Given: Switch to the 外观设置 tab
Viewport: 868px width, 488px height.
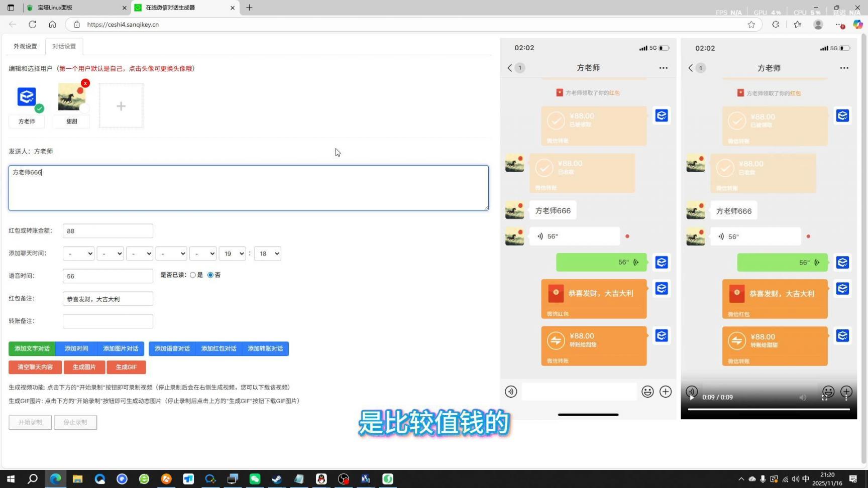Looking at the screenshot, I should point(24,46).
